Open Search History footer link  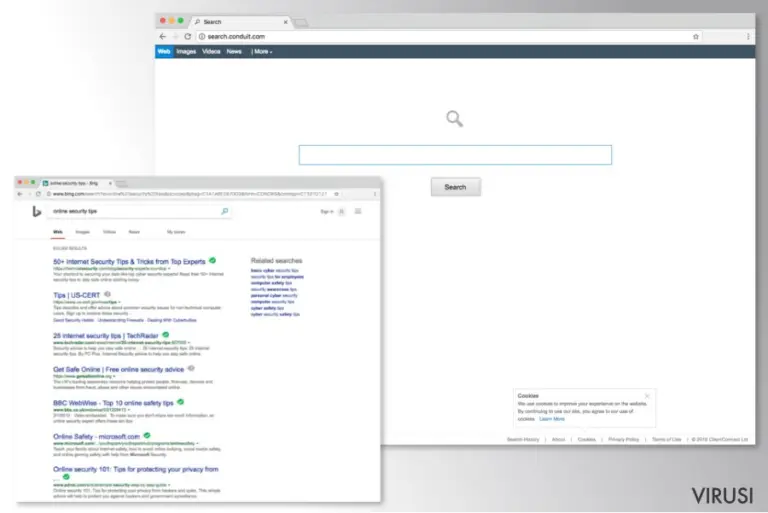tap(523, 440)
